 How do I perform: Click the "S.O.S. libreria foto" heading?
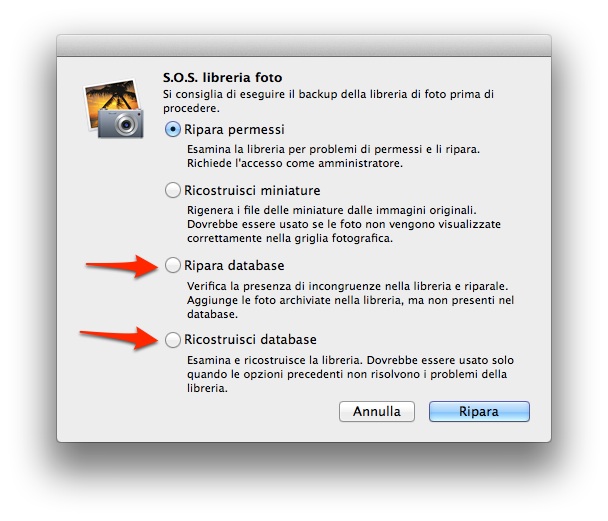223,78
